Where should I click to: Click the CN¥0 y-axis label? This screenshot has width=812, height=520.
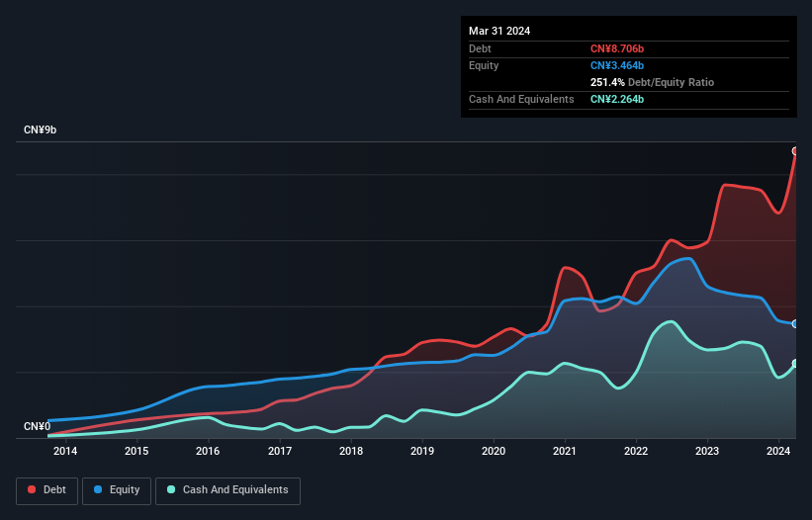click(37, 426)
